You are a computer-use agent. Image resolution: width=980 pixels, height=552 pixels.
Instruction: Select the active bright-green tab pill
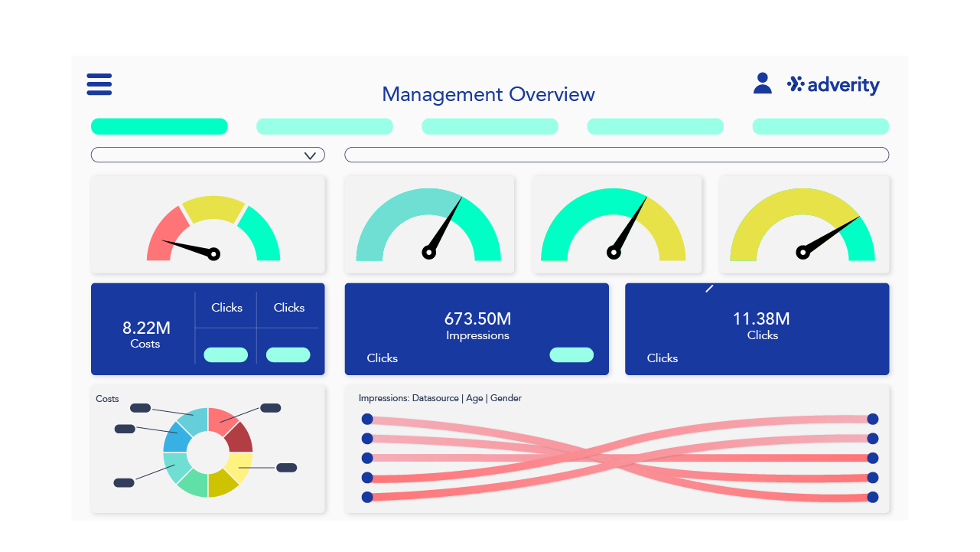pyautogui.click(x=159, y=126)
